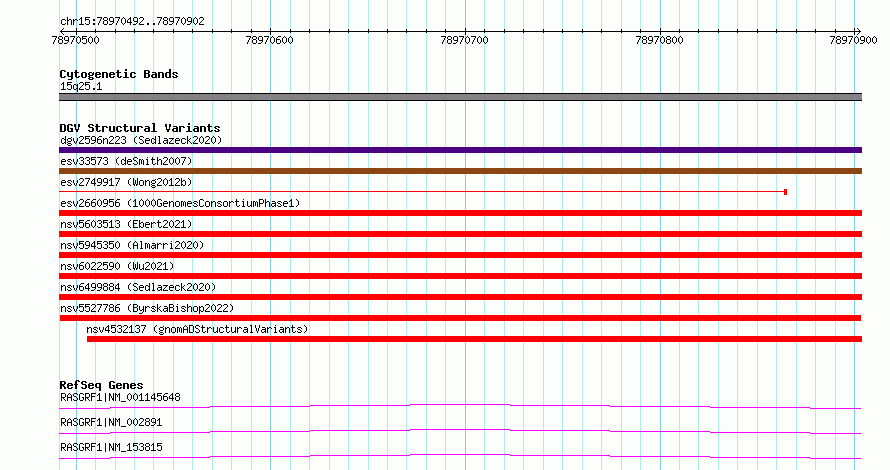Open RASGRF1|NM_153815 transcript label
890x470 pixels.
tap(111, 447)
